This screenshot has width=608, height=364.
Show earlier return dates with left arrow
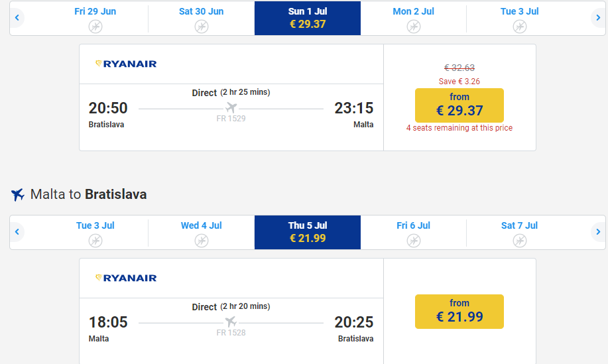click(18, 232)
